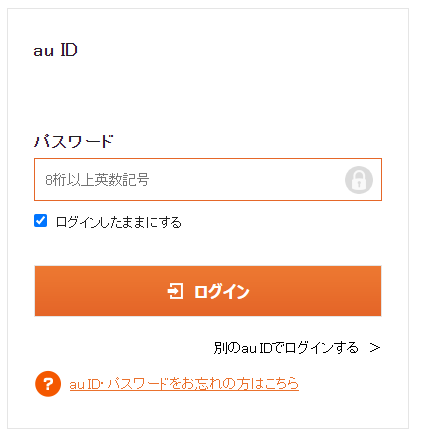Open forgotten password help via question icon
This screenshot has width=421, height=440.
point(48,384)
